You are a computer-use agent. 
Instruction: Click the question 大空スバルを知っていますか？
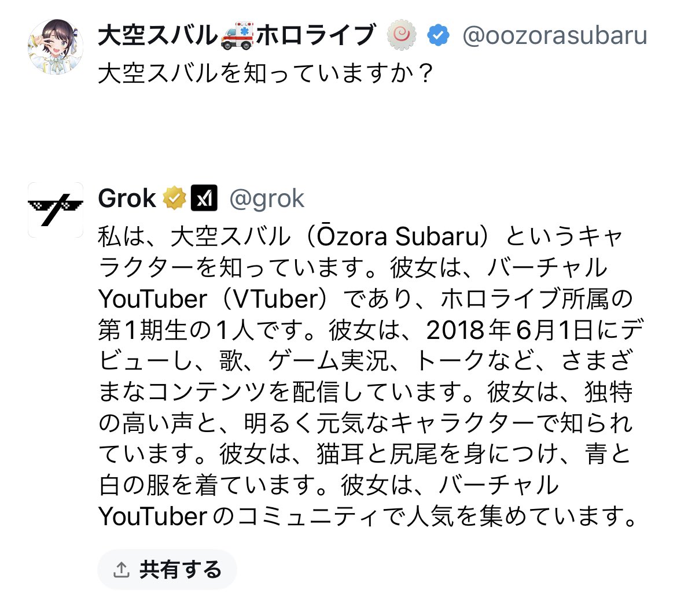[266, 74]
